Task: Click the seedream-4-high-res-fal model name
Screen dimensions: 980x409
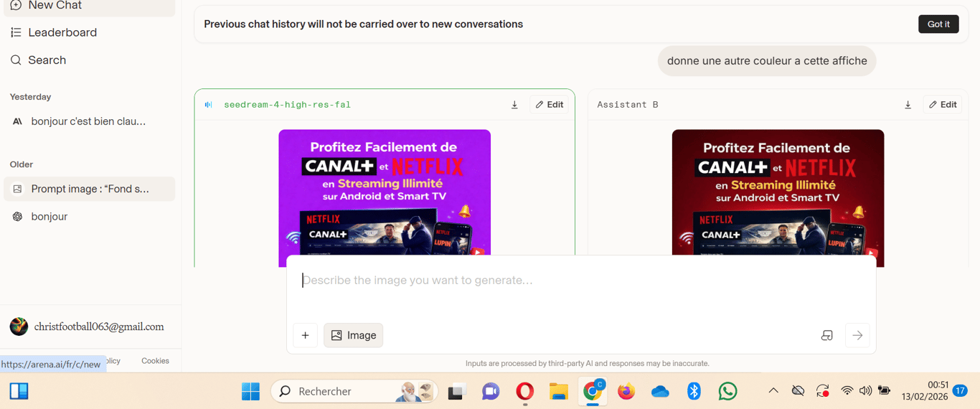Action: pyautogui.click(x=287, y=105)
